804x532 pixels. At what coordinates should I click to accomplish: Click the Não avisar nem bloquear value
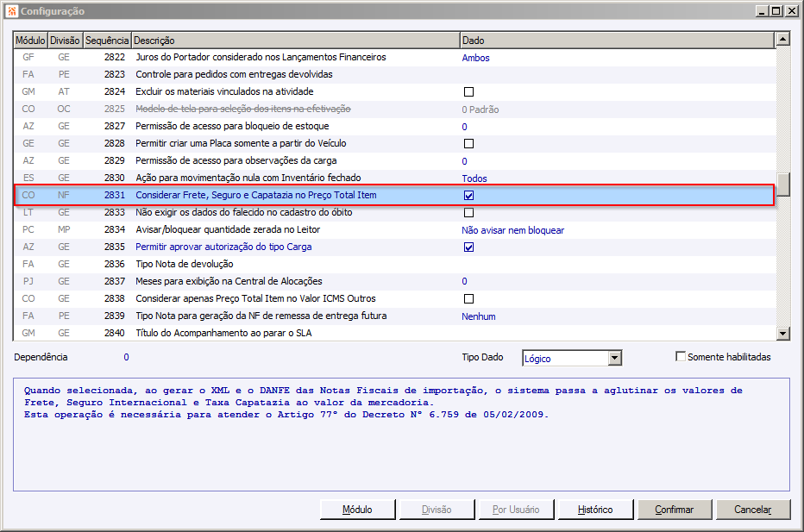[512, 230]
